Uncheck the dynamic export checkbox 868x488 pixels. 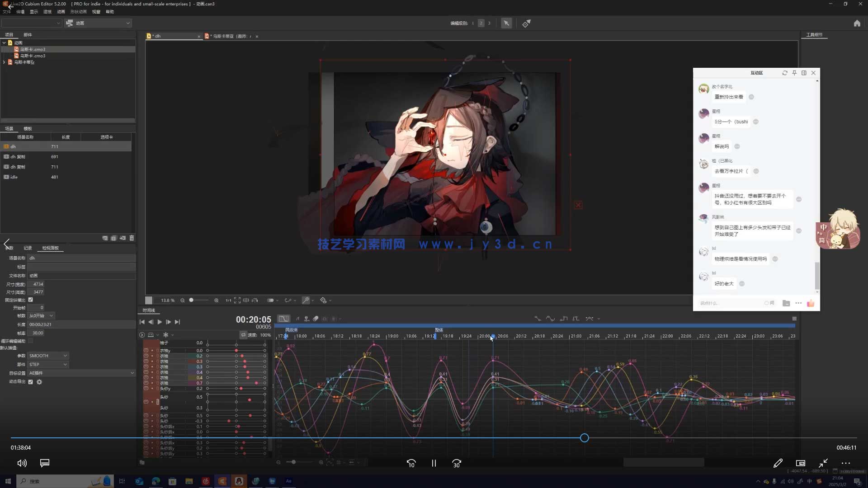[x=30, y=382]
